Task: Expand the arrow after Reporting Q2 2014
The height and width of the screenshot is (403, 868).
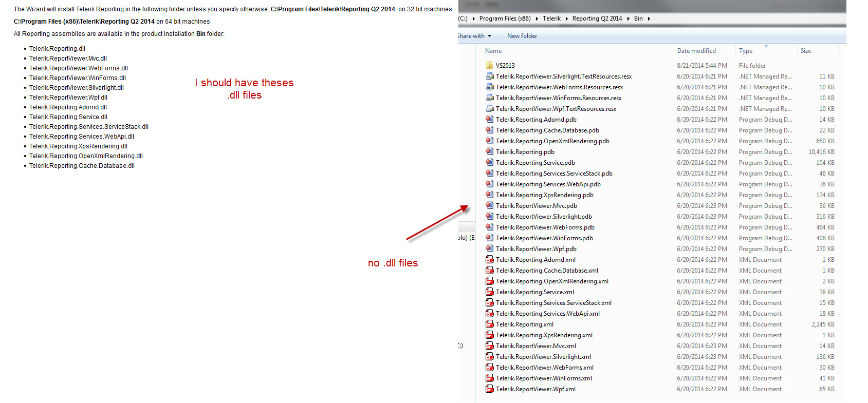Action: coord(628,18)
